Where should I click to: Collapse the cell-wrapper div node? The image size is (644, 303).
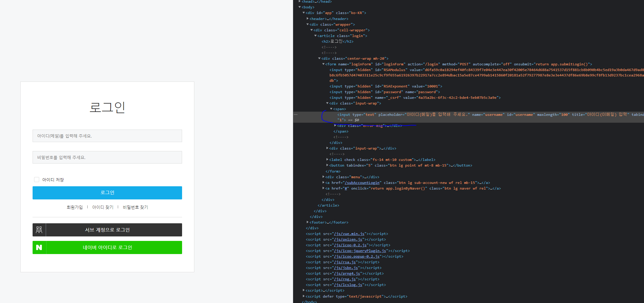click(311, 30)
